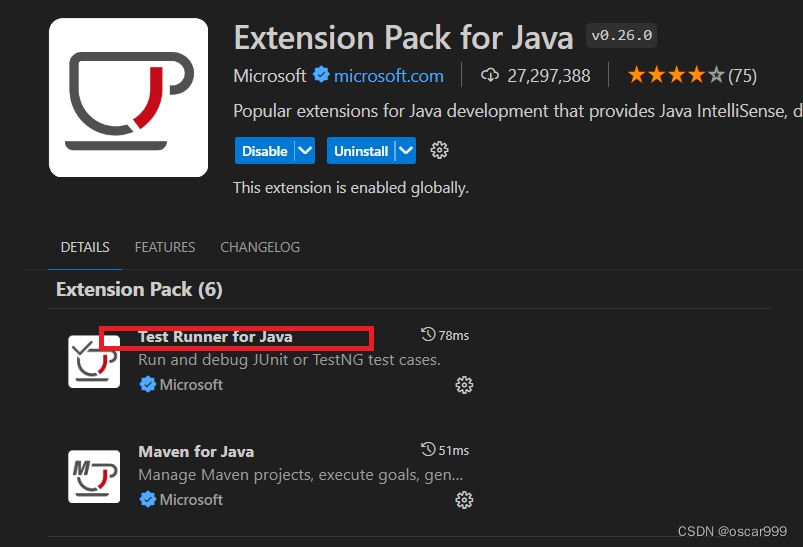Open the Test Runner for Java extension
This screenshot has height=547, width=803.
click(x=216, y=336)
